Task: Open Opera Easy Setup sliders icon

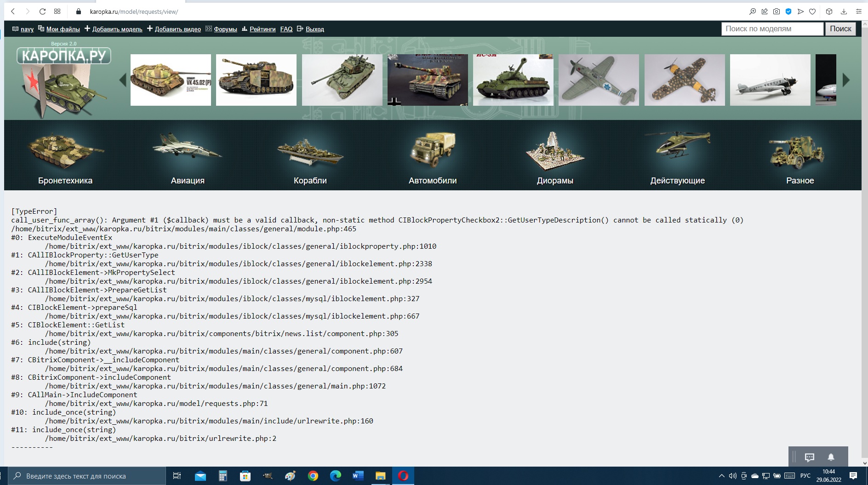Action: tap(858, 11)
